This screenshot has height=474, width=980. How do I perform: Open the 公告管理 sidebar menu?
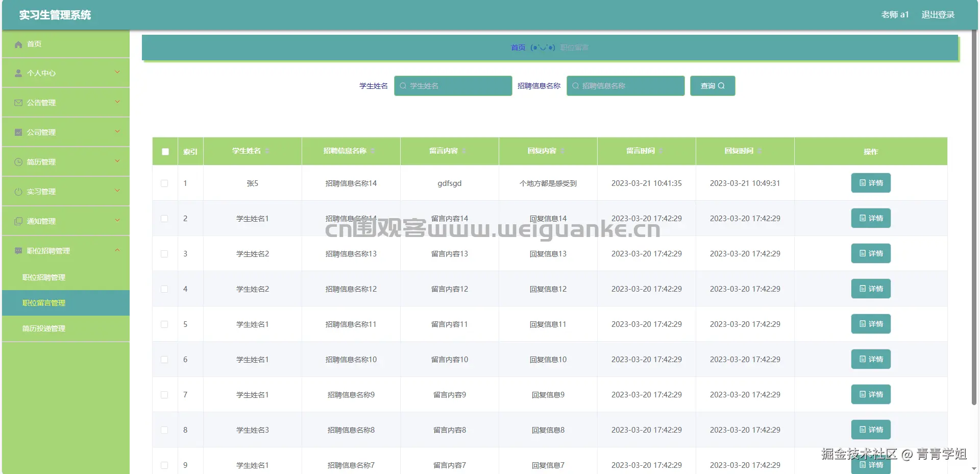point(66,103)
